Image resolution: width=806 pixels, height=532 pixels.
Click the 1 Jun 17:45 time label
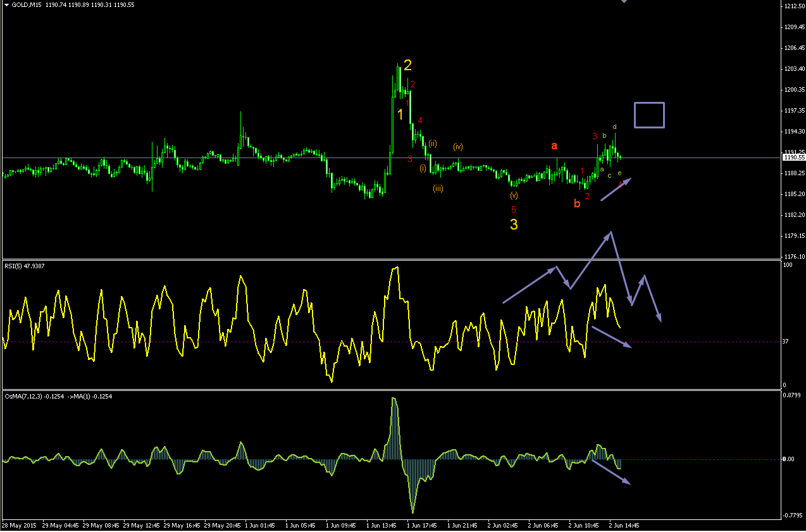click(x=421, y=526)
